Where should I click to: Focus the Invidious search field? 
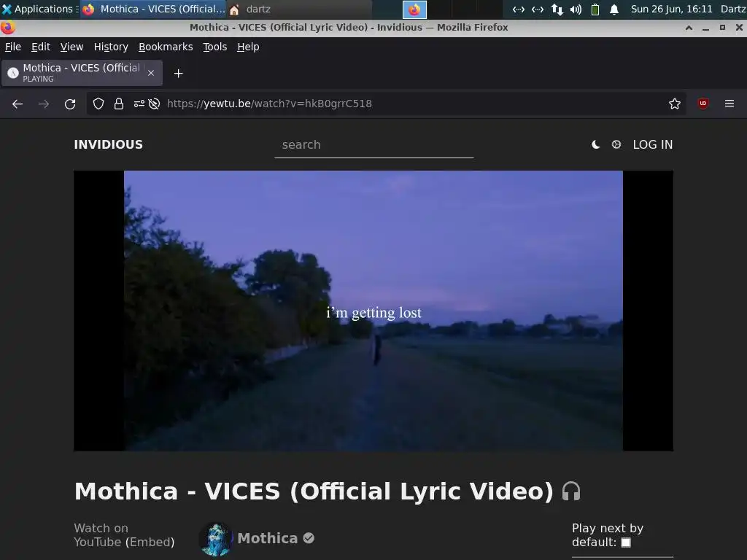click(374, 145)
